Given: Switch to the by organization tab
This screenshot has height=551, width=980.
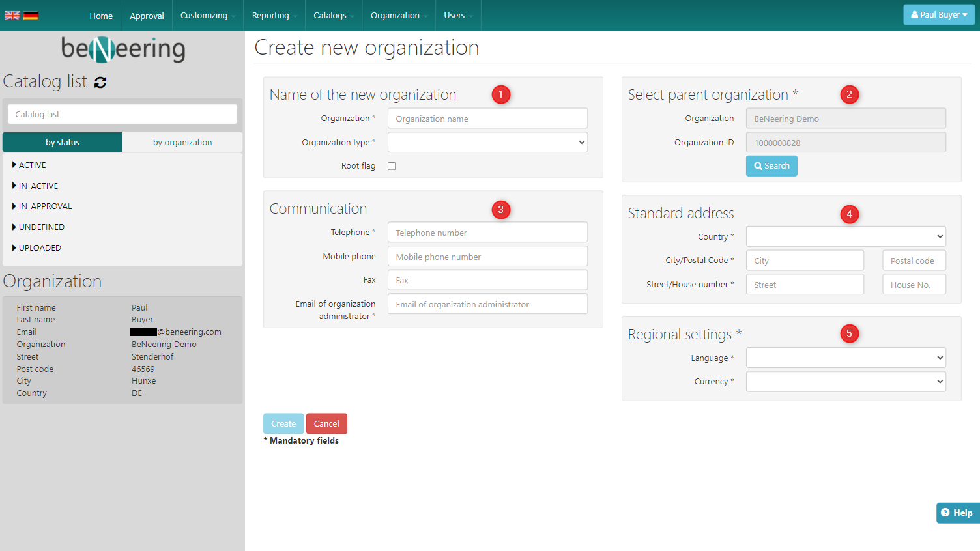Looking at the screenshot, I should (182, 142).
